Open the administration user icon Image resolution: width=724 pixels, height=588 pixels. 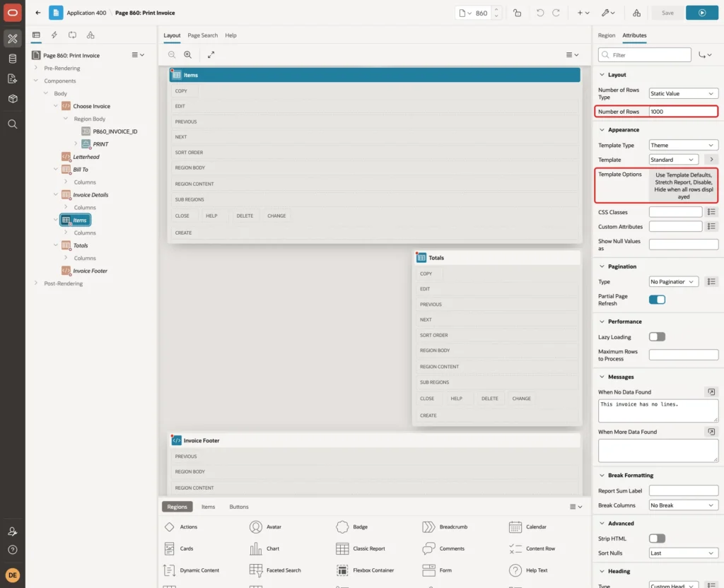coord(13,531)
